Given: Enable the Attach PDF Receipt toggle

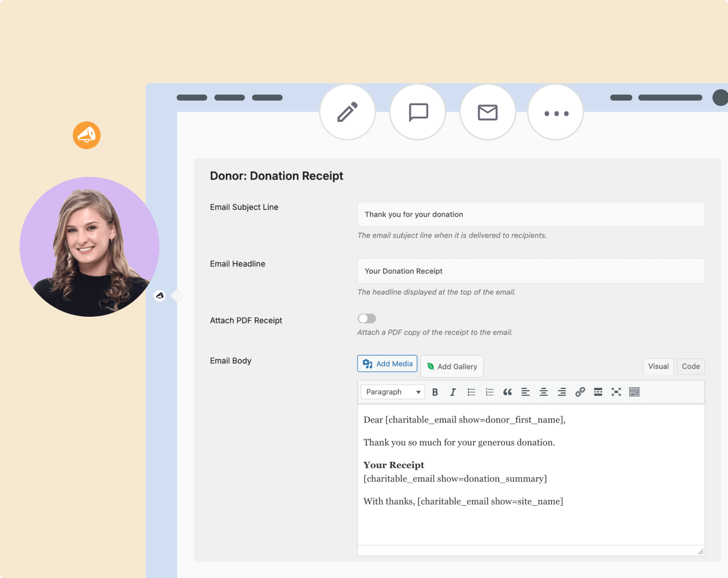Looking at the screenshot, I should point(366,318).
